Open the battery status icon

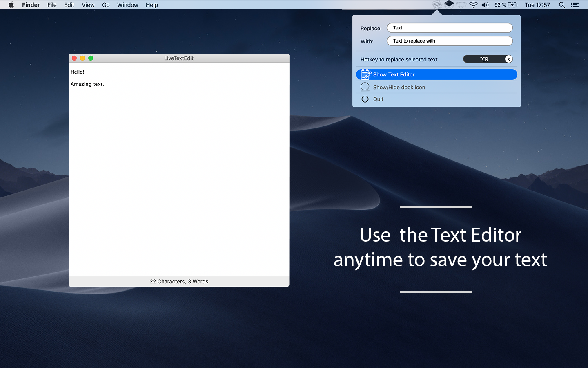point(512,5)
